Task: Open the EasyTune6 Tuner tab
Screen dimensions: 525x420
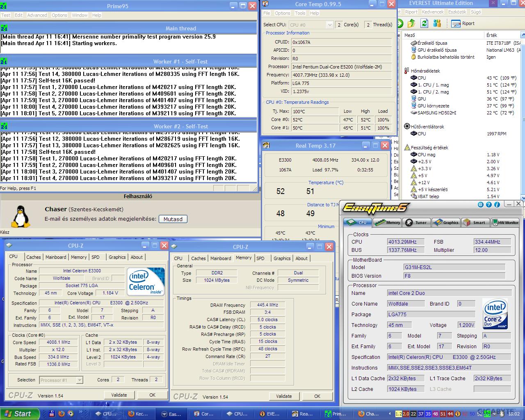Action: 416,222
